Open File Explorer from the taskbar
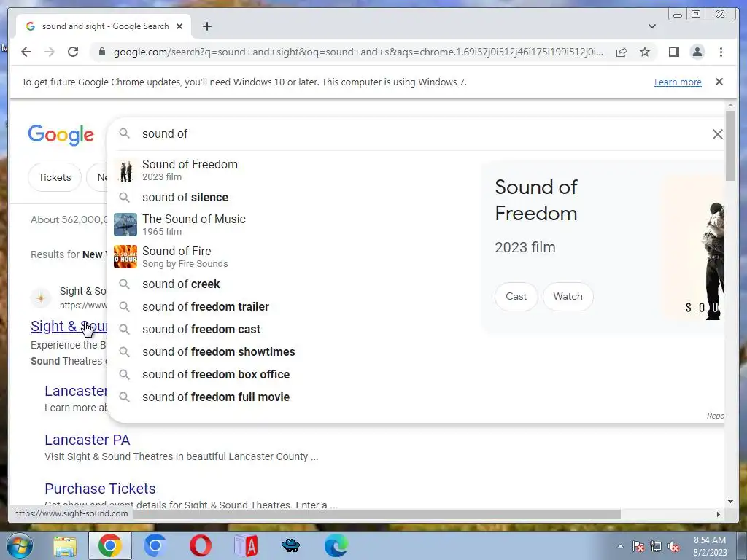 [x=65, y=546]
